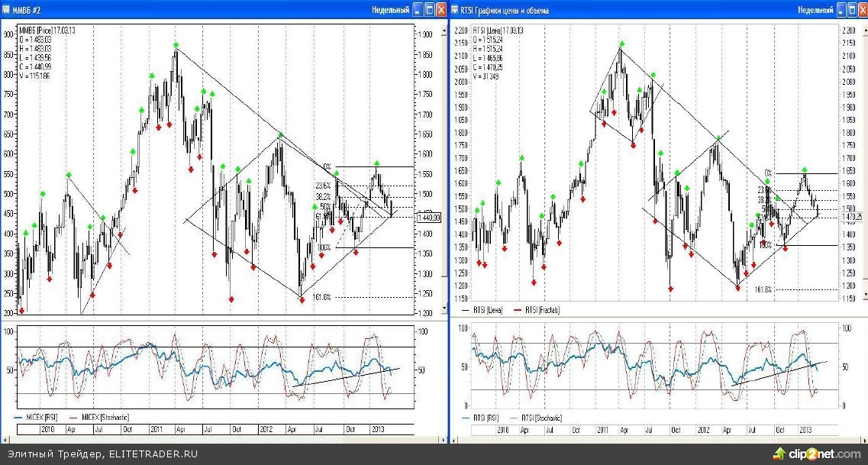Click the 1440.99 current price label
The height and width of the screenshot is (465, 868).
point(429,218)
